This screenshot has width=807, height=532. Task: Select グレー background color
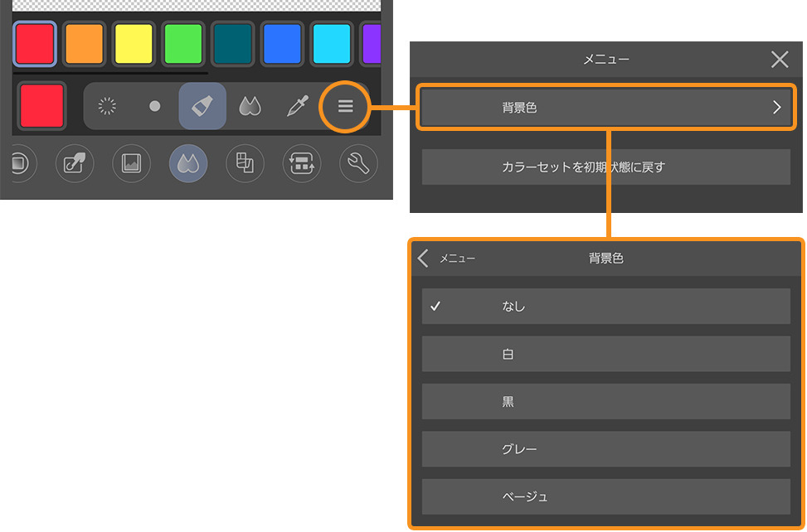click(605, 449)
